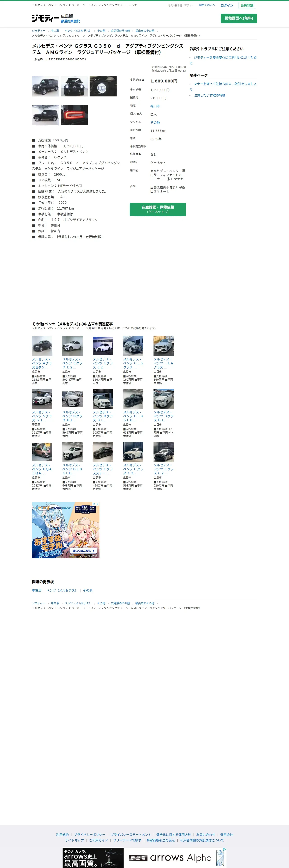
Task: Open the side view car thumbnail
Action: click(x=45, y=115)
